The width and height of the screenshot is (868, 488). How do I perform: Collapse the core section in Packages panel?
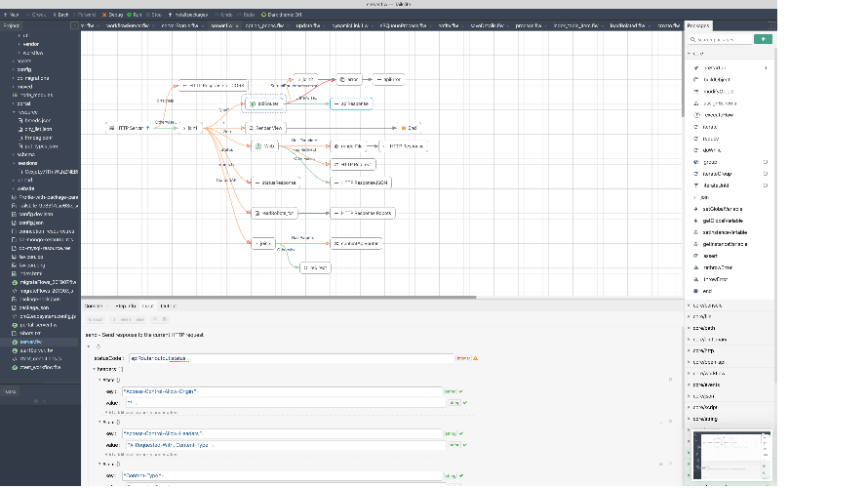point(690,55)
